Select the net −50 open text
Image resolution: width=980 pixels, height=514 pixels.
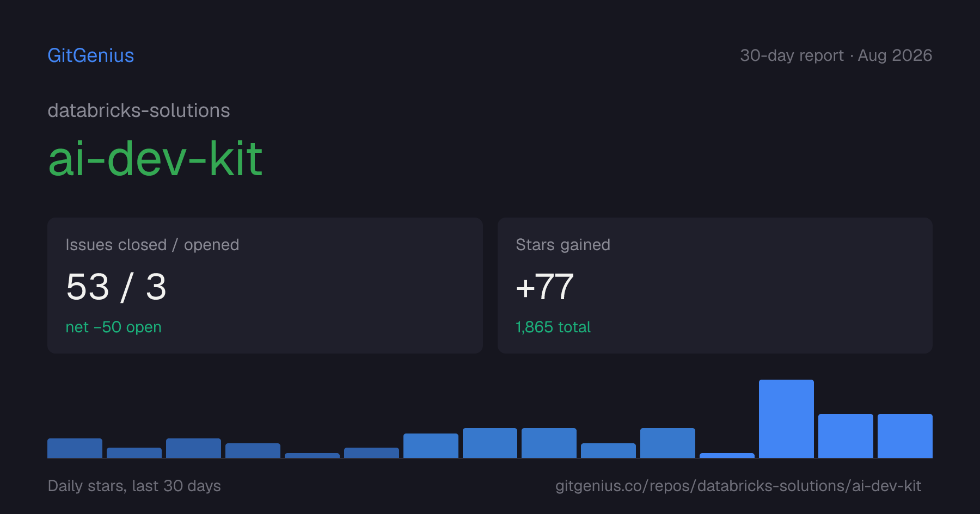(x=113, y=327)
